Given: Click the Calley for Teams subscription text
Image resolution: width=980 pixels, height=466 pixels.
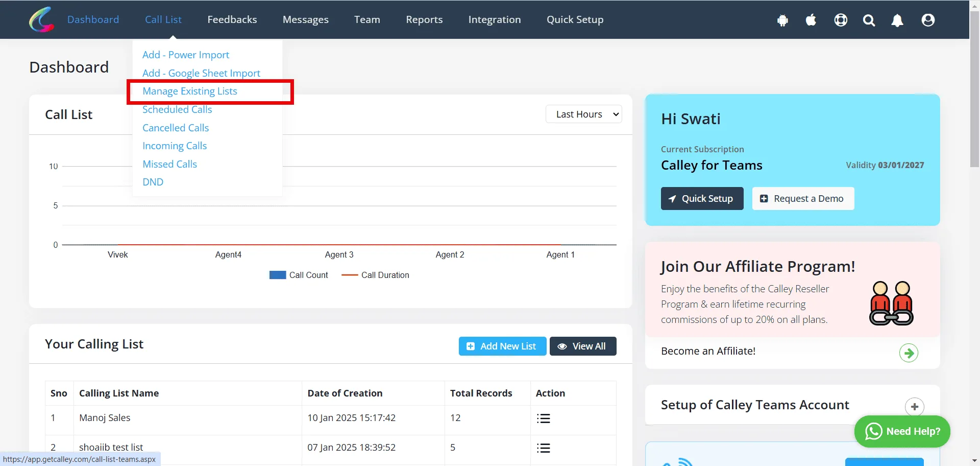Looking at the screenshot, I should point(712,165).
